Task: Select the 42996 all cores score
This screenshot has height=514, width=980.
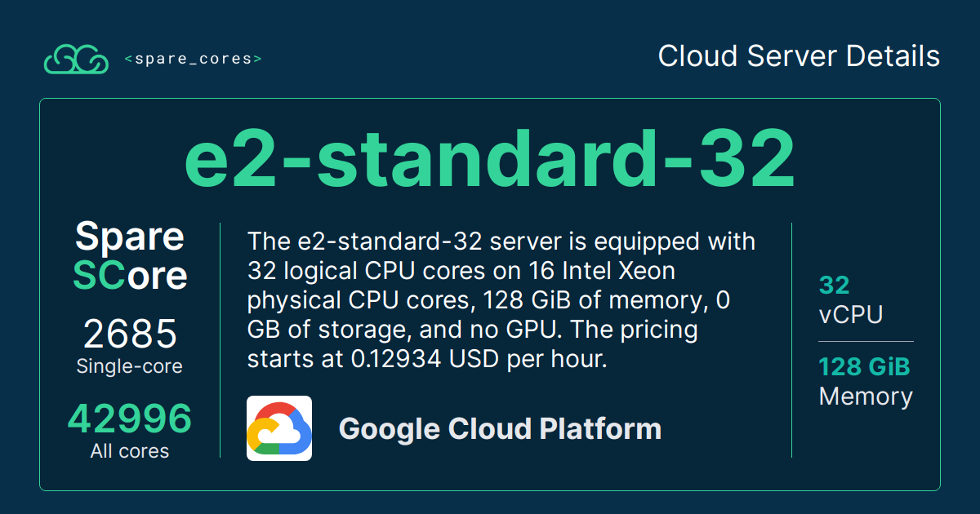Action: 130,419
